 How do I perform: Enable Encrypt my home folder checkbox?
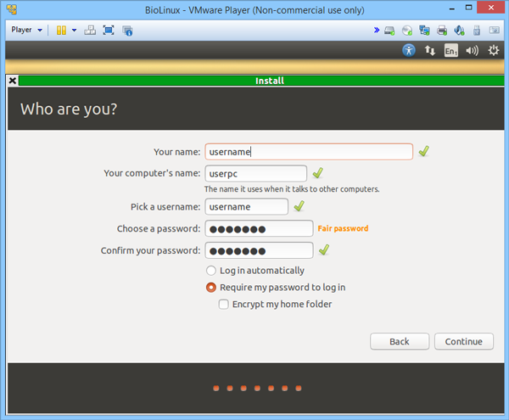(223, 304)
